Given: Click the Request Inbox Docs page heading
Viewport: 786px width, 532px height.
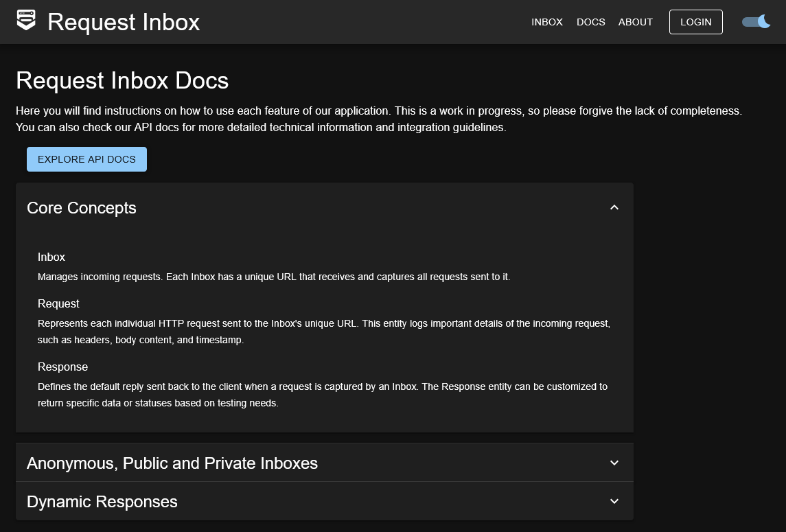Looking at the screenshot, I should tap(122, 80).
